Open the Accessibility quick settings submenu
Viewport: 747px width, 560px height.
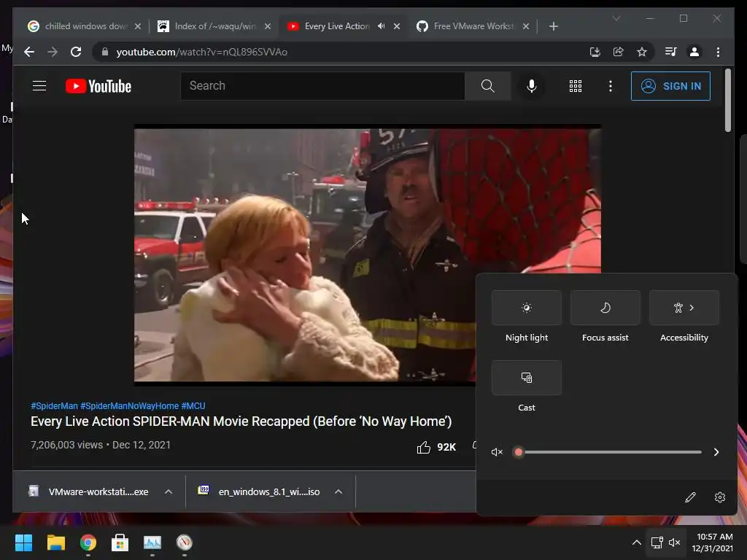pos(684,308)
